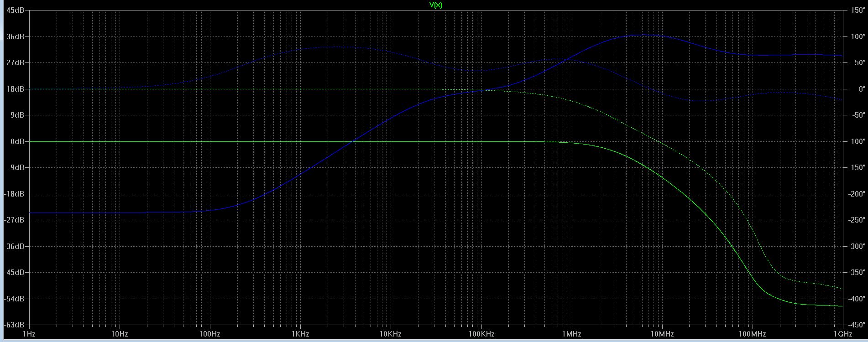Image resolution: width=868 pixels, height=342 pixels.
Task: Click the -150° phase axis label
Action: 857,167
